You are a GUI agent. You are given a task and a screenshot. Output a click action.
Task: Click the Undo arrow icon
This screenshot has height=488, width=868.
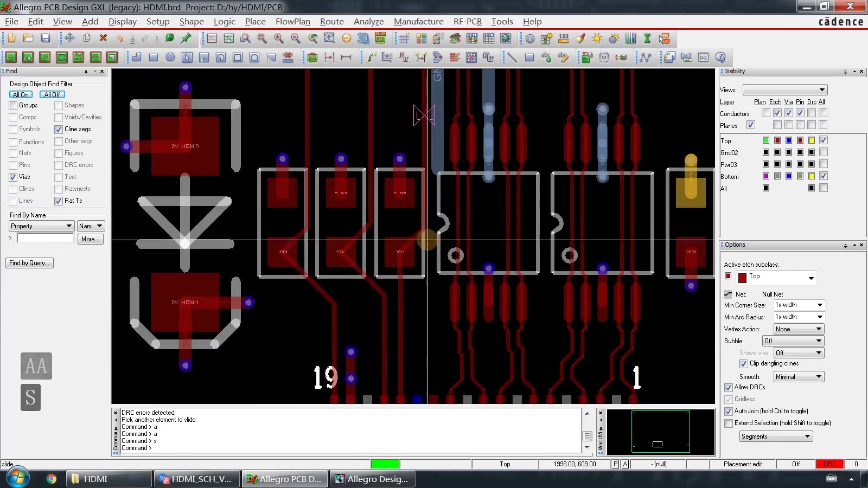click(x=119, y=38)
